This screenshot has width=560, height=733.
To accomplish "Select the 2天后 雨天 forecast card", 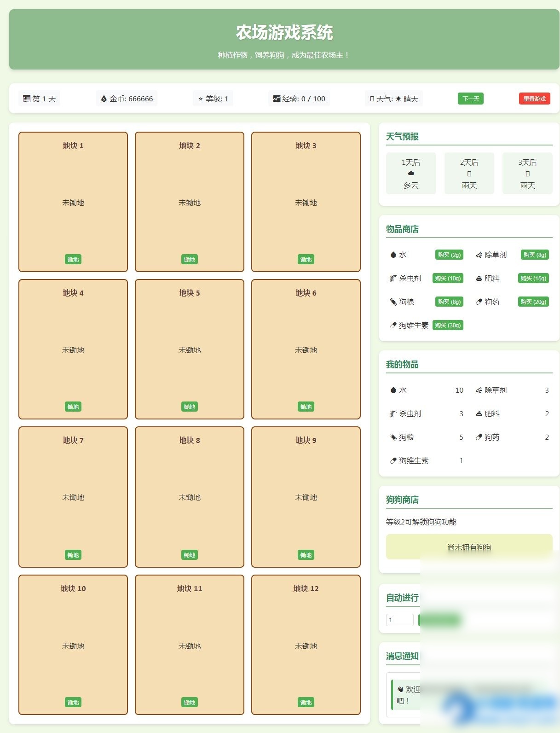I will click(x=469, y=173).
